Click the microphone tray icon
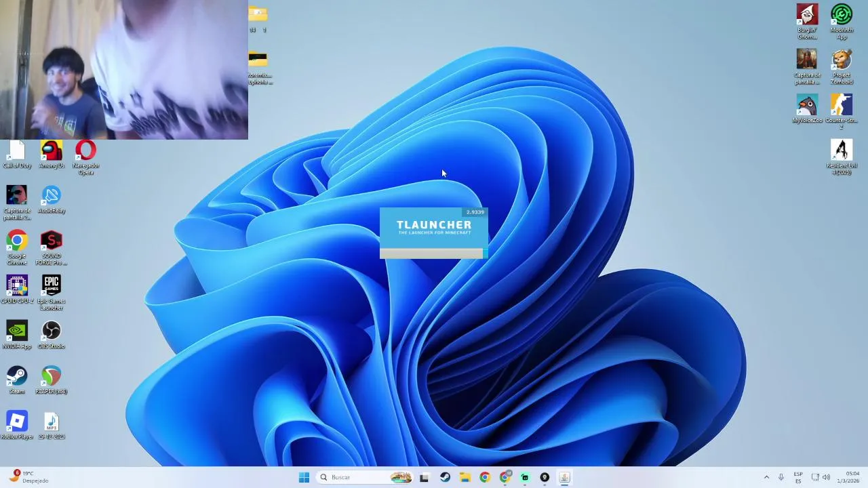This screenshot has width=868, height=488. pos(781,477)
